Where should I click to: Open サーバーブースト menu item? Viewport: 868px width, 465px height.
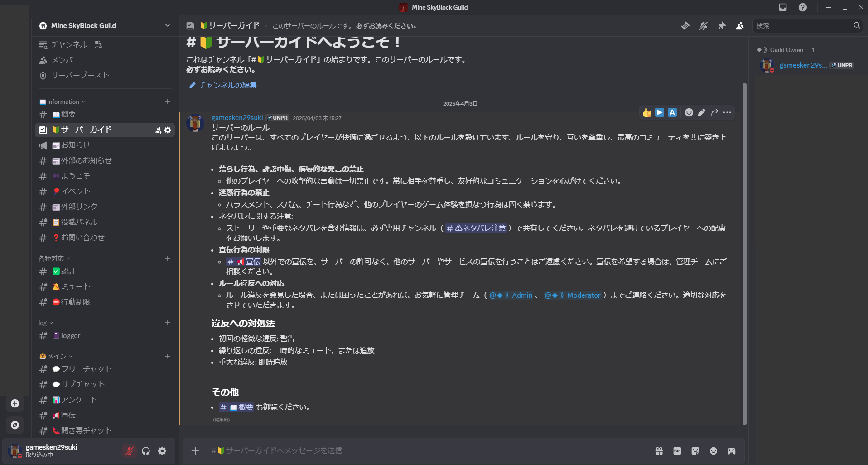[105, 75]
